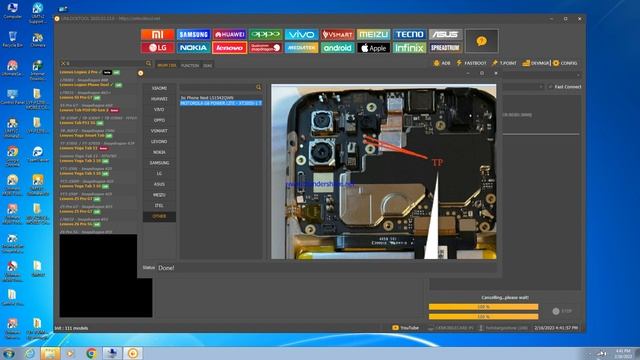The image size is (640, 360).
Task: Select Lenovo Legion 2 Pro in model list
Action: pyautogui.click(x=79, y=72)
